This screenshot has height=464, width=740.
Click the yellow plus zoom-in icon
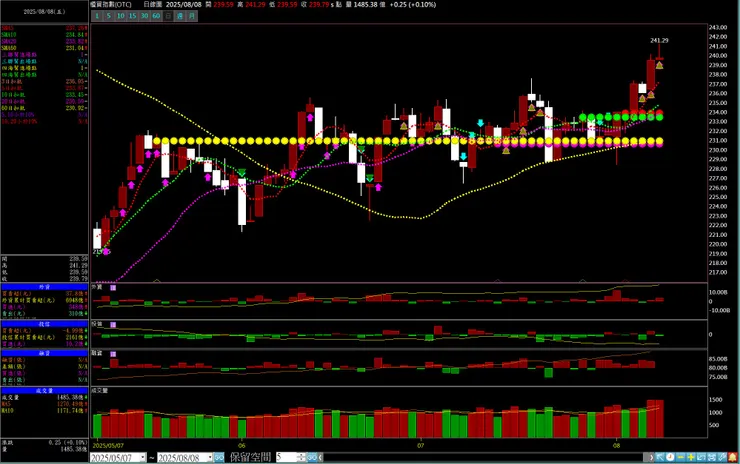coord(691,457)
